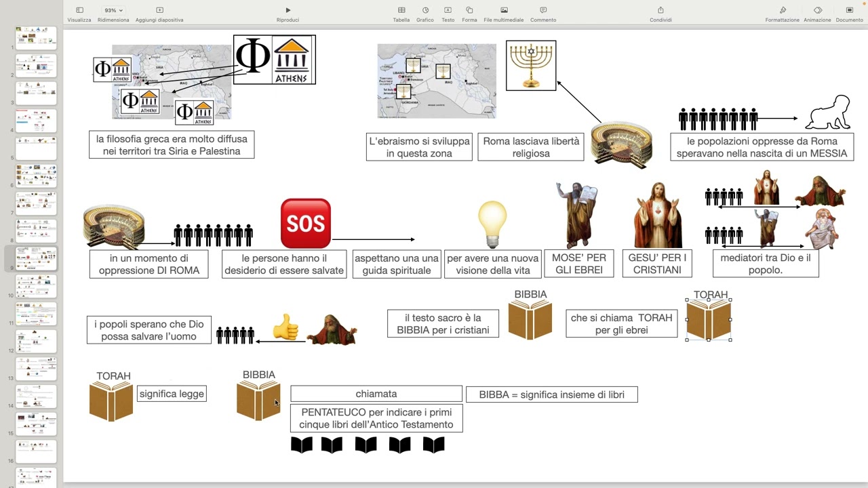The height and width of the screenshot is (488, 868).
Task: Select the brown book under BIBBIA bottom-row label
Action: [x=258, y=400]
